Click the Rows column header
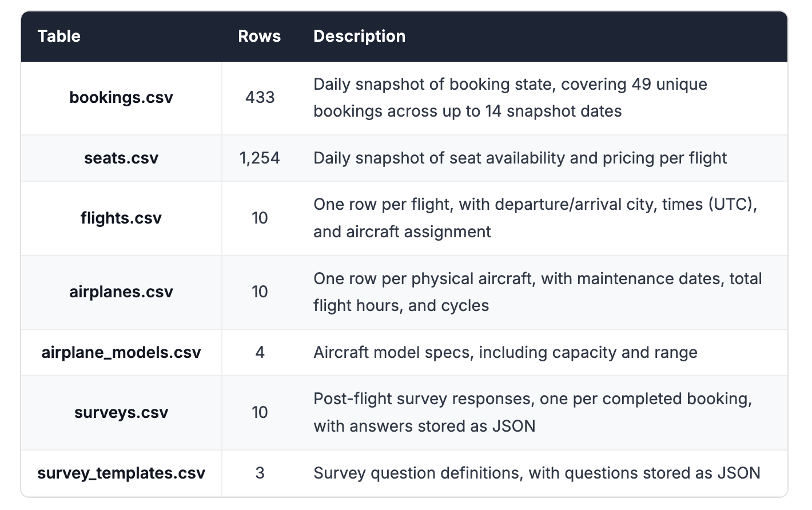The width and height of the screenshot is (812, 510). 259,36
